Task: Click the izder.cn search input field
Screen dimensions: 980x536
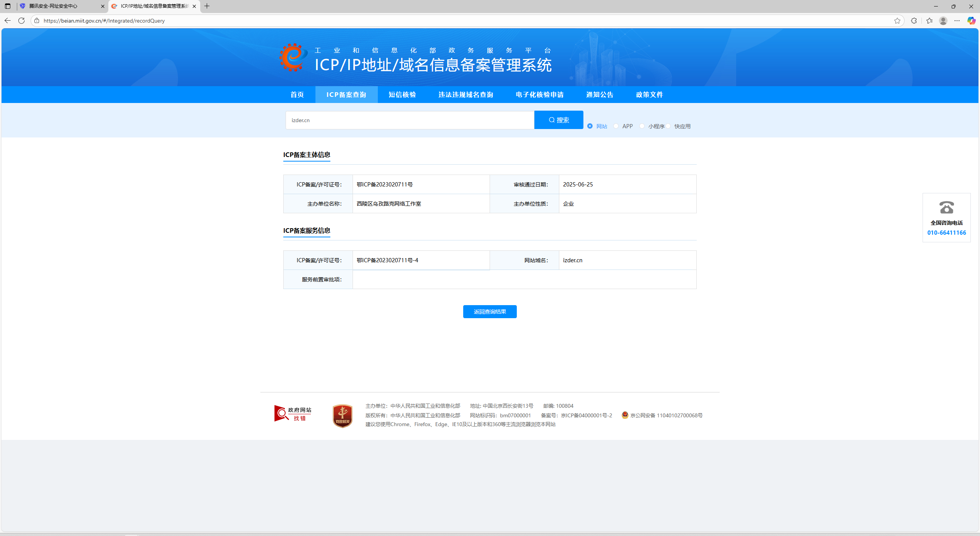Action: point(410,120)
